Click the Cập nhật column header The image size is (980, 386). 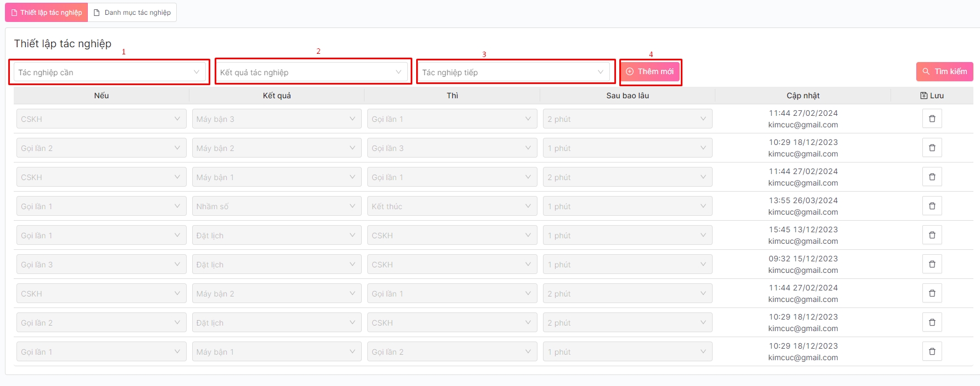click(x=803, y=96)
